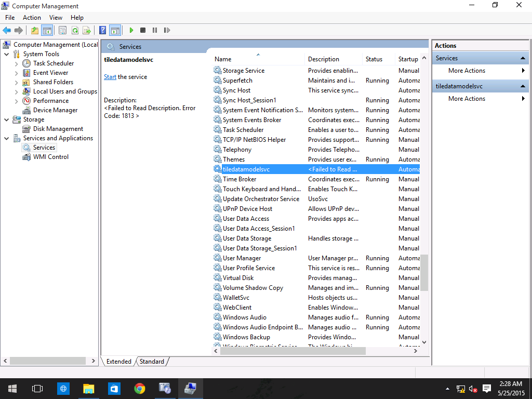Refresh the services list via toolbar icon
This screenshot has height=399, width=532.
pyautogui.click(x=75, y=30)
